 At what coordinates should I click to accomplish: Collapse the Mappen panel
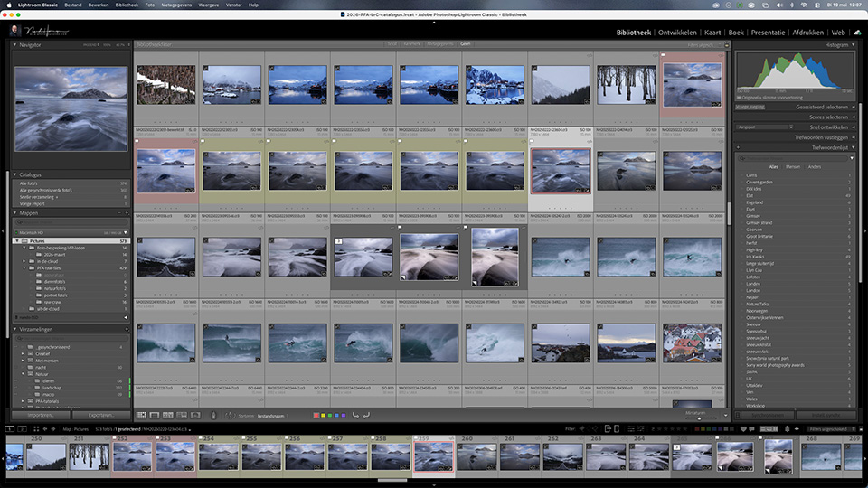[15, 213]
